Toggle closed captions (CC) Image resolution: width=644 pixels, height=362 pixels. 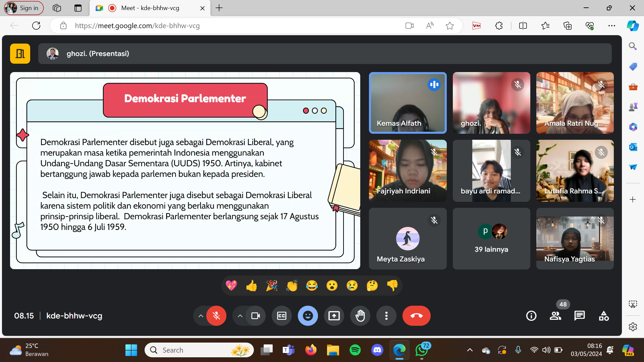click(282, 316)
